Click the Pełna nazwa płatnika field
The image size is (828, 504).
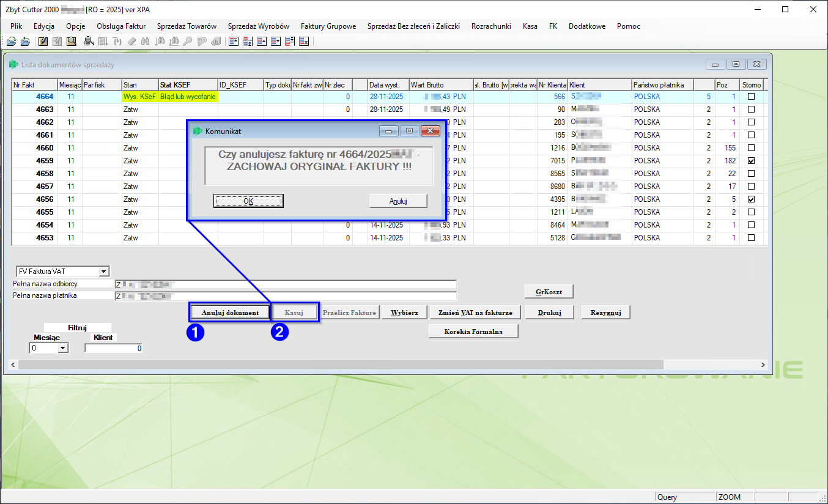[286, 296]
